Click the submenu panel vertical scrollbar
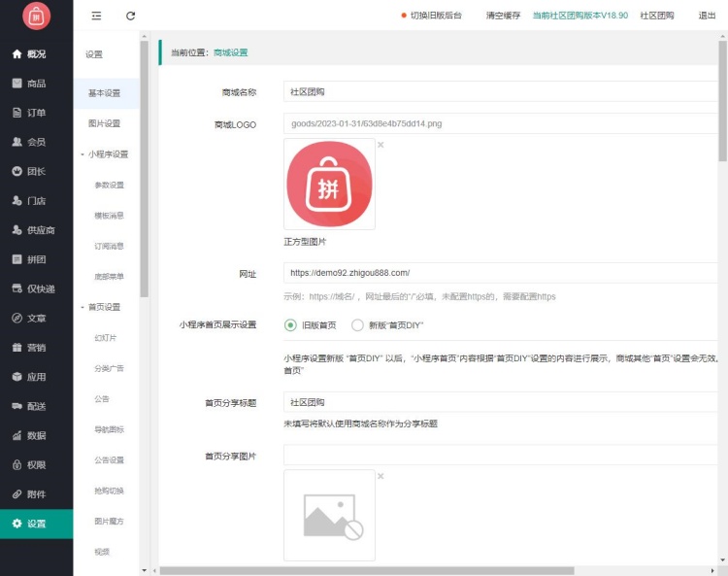This screenshot has width=728, height=576. coord(144,169)
